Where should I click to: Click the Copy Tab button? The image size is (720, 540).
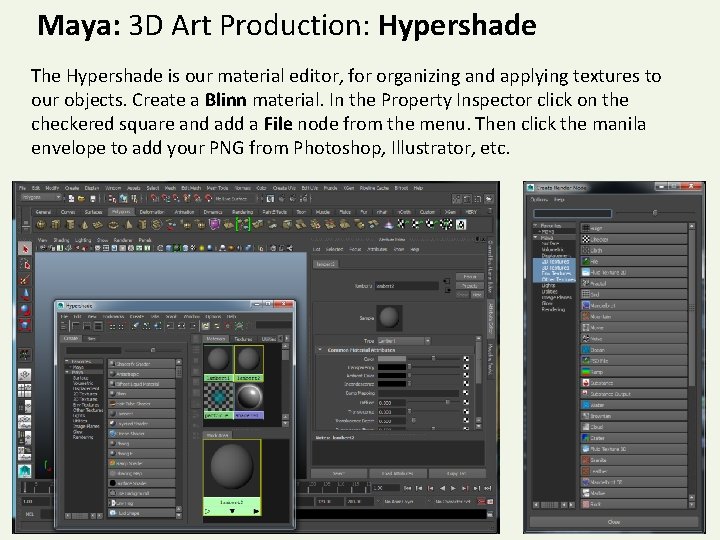[x=456, y=473]
